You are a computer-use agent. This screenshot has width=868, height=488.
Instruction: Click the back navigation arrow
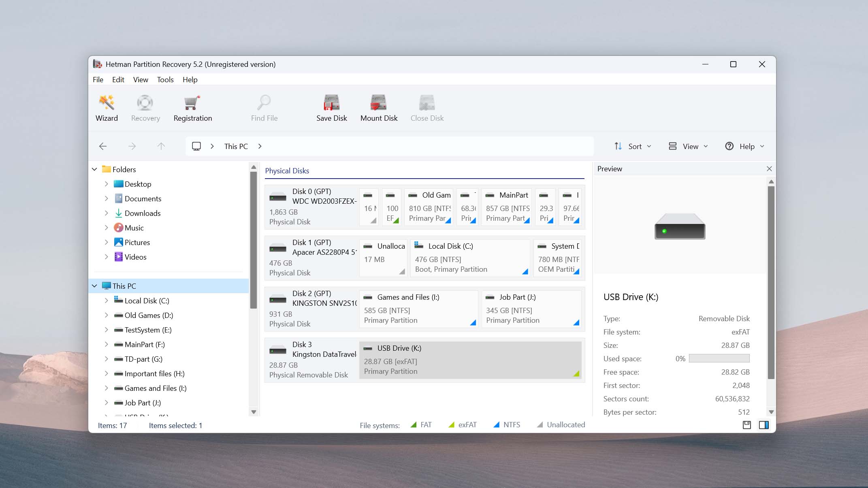pos(103,146)
